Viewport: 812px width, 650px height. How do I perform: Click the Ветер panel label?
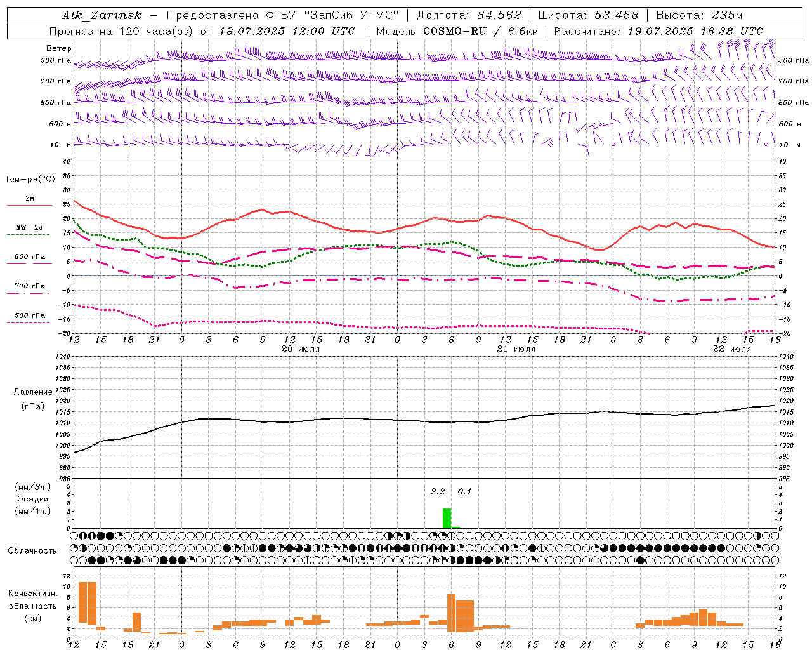(59, 48)
